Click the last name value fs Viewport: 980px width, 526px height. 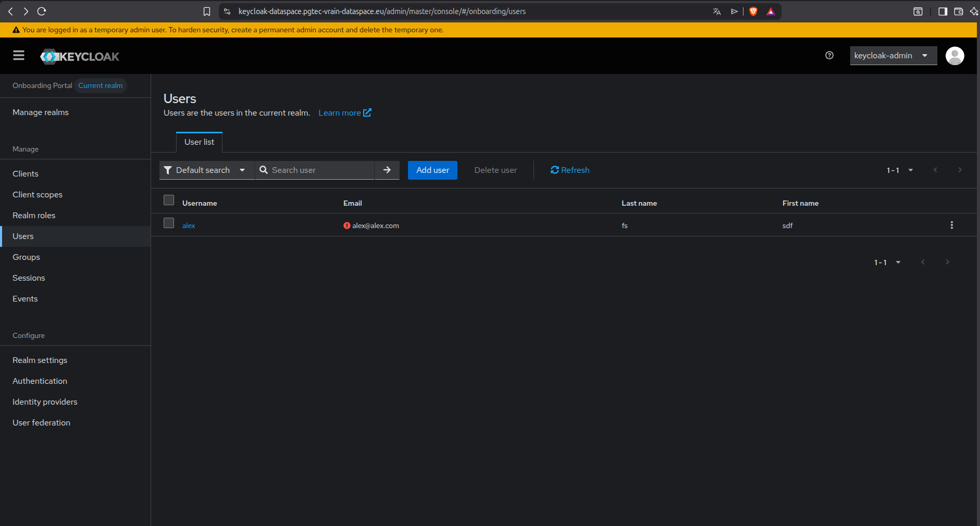click(625, 226)
